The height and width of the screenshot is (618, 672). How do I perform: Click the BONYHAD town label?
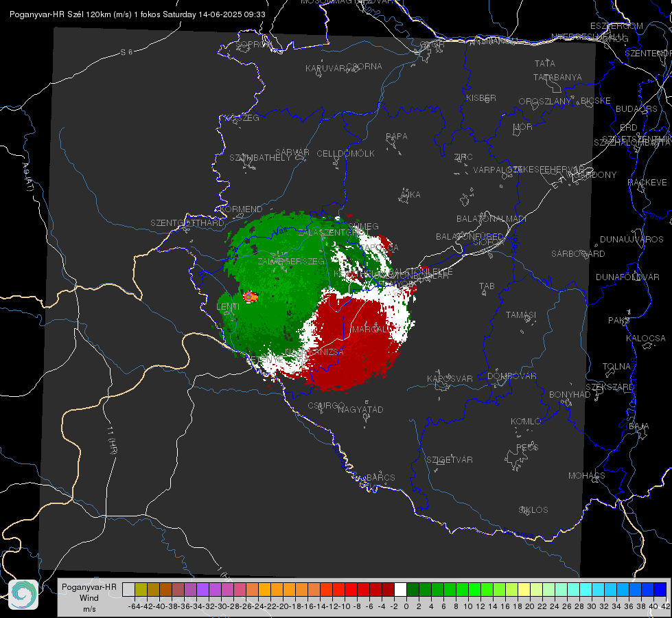[x=570, y=395]
